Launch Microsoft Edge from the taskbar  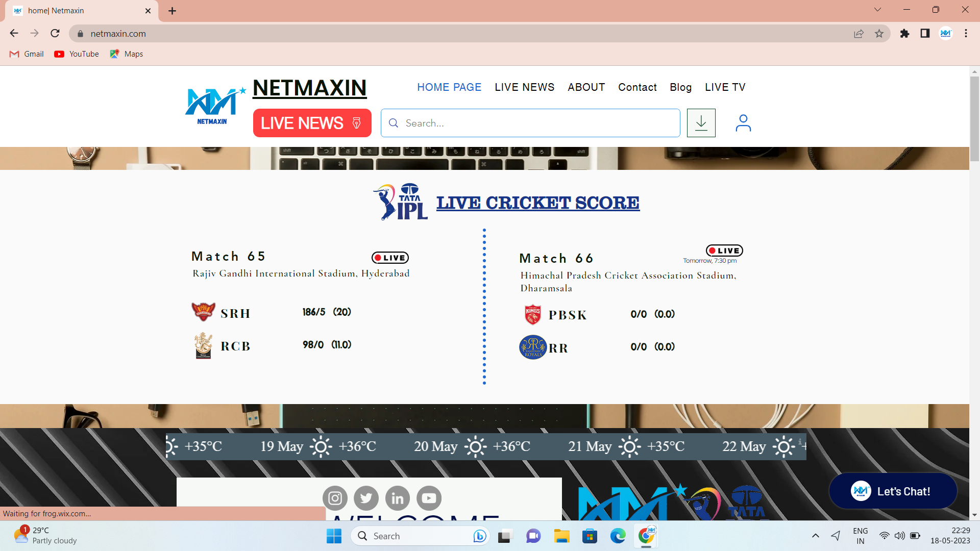tap(618, 536)
